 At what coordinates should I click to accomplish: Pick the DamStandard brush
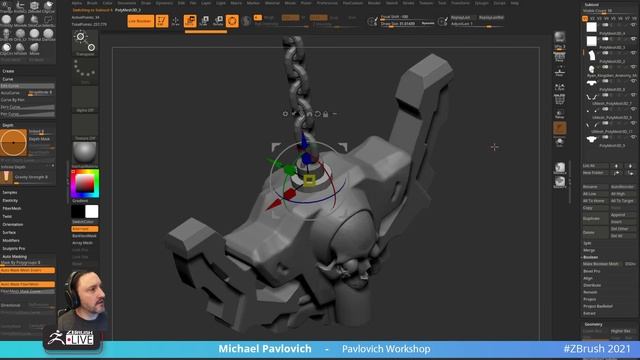coord(48,35)
